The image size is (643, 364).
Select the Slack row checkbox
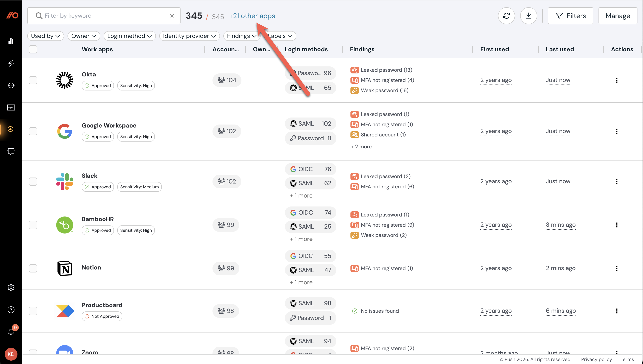point(33,182)
